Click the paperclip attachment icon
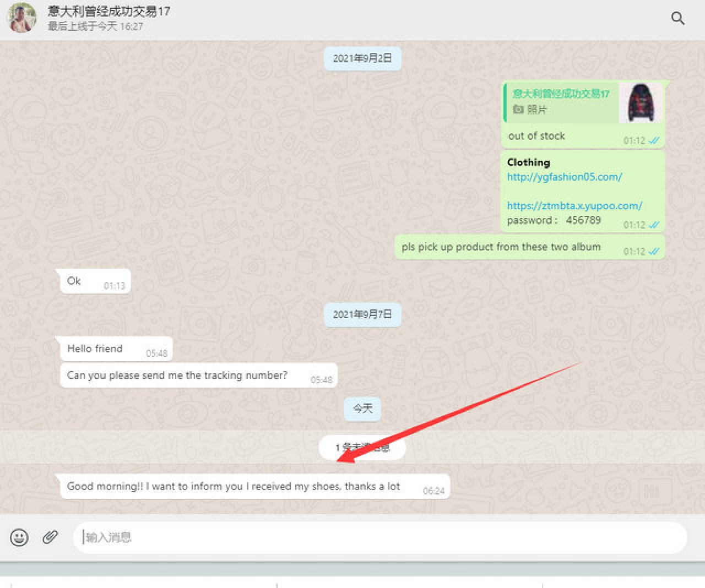The width and height of the screenshot is (705, 588). (50, 537)
